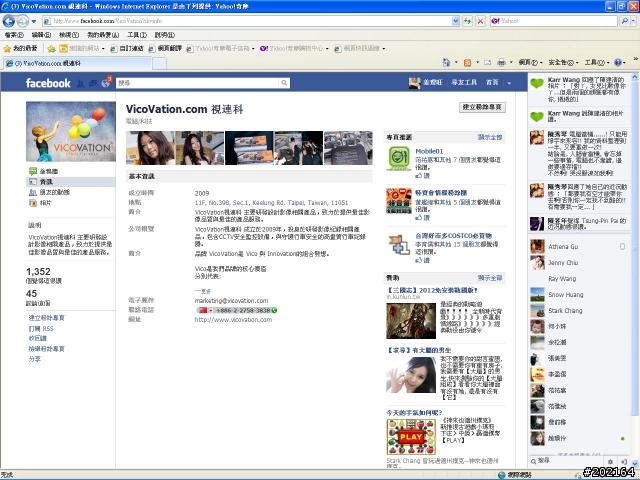Image resolution: width=640 pixels, height=480 pixels.
Task: Click the Find Friends link in top bar
Action: point(464,83)
